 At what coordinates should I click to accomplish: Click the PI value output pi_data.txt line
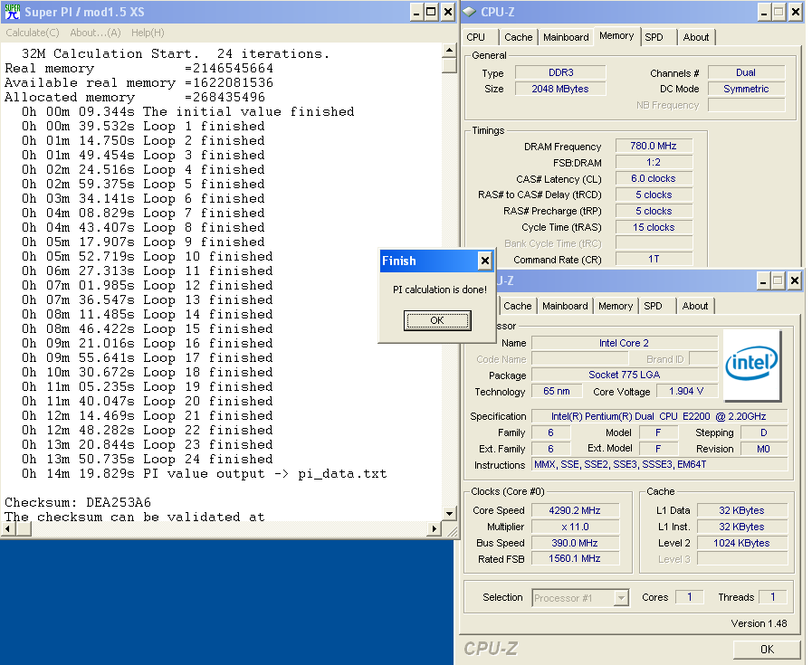[204, 473]
